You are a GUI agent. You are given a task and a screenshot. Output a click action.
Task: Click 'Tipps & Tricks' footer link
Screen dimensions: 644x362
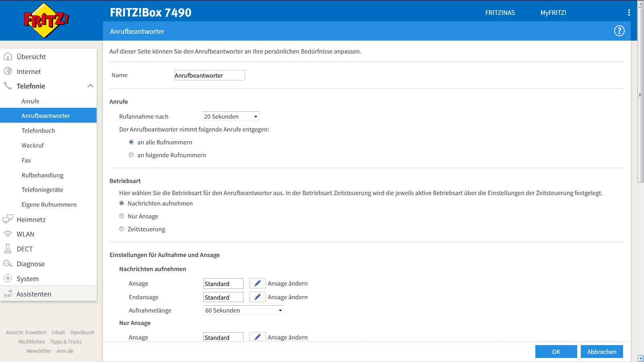66,341
